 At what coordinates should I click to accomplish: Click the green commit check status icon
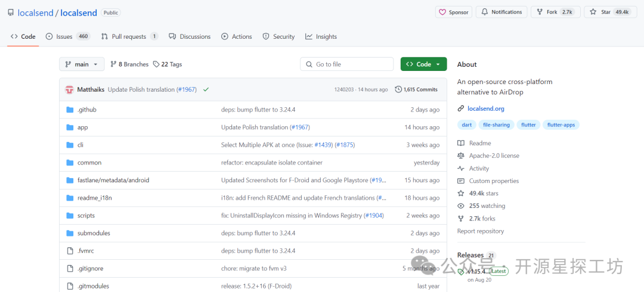click(206, 89)
